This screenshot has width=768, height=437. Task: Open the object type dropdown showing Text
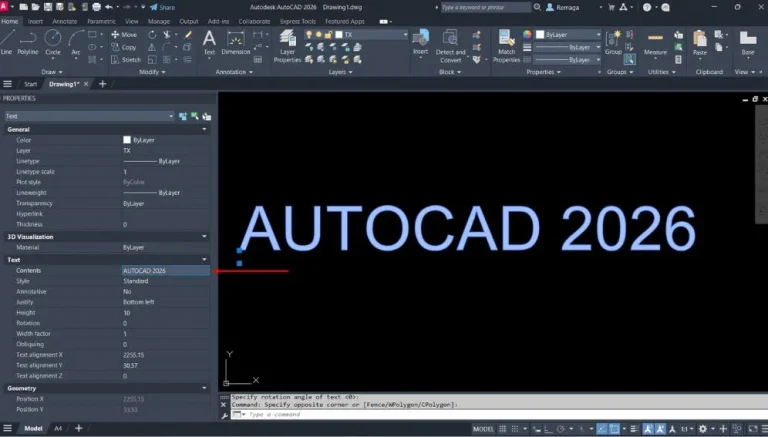coord(89,116)
